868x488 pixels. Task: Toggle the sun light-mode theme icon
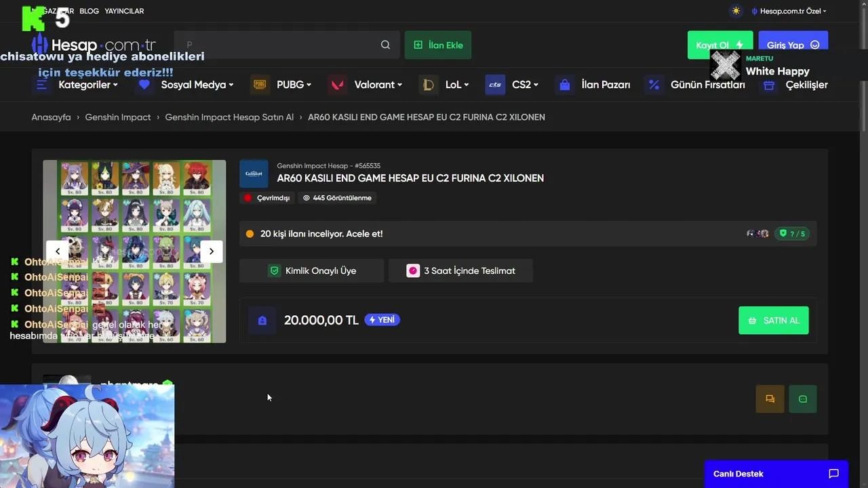736,11
